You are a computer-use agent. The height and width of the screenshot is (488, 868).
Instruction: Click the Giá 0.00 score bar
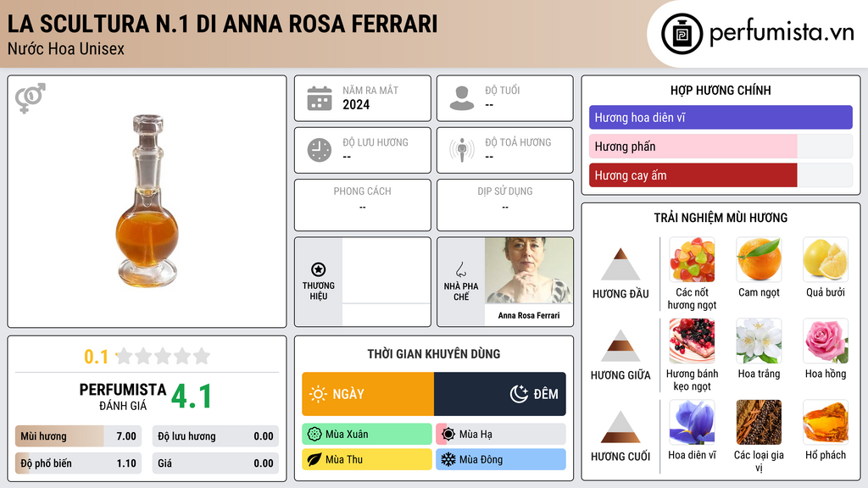215,463
